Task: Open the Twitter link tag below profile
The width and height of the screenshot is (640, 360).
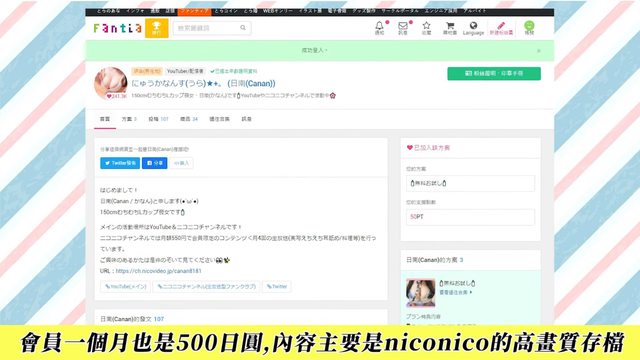Action: coord(277,287)
